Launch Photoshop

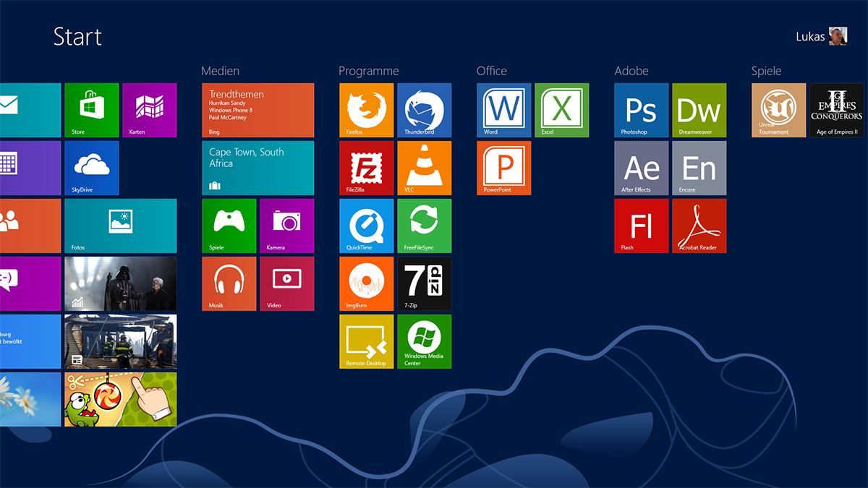[x=641, y=110]
